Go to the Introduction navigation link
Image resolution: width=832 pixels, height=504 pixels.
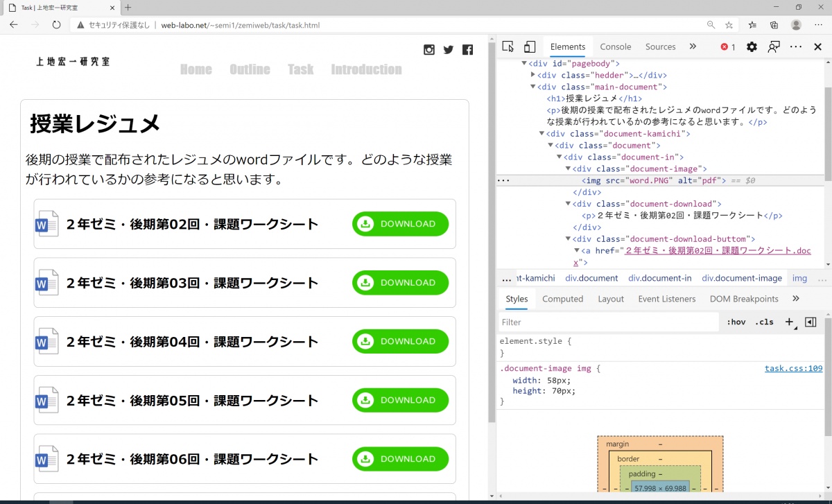(x=366, y=69)
